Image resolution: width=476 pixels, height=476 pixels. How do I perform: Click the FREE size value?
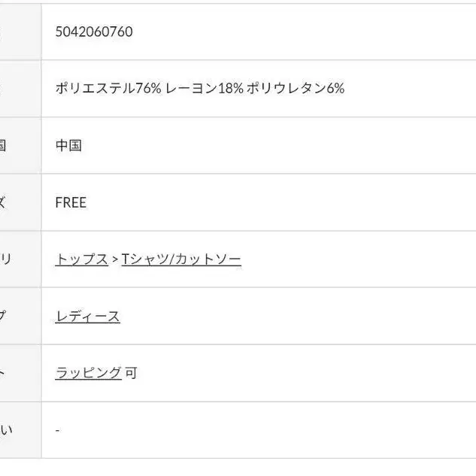(x=71, y=202)
